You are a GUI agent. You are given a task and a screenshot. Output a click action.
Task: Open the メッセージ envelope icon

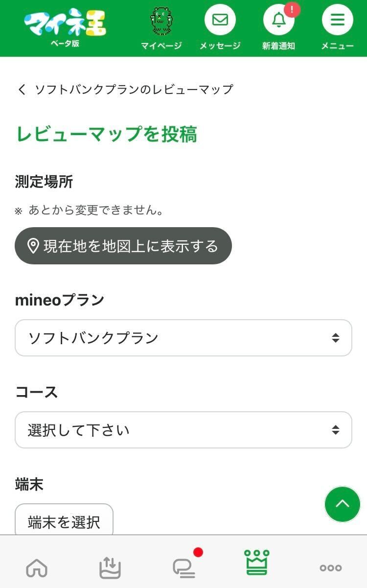(x=220, y=21)
